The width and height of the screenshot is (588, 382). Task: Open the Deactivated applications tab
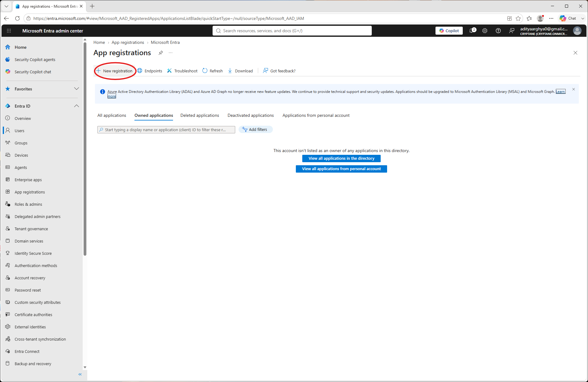coord(251,115)
